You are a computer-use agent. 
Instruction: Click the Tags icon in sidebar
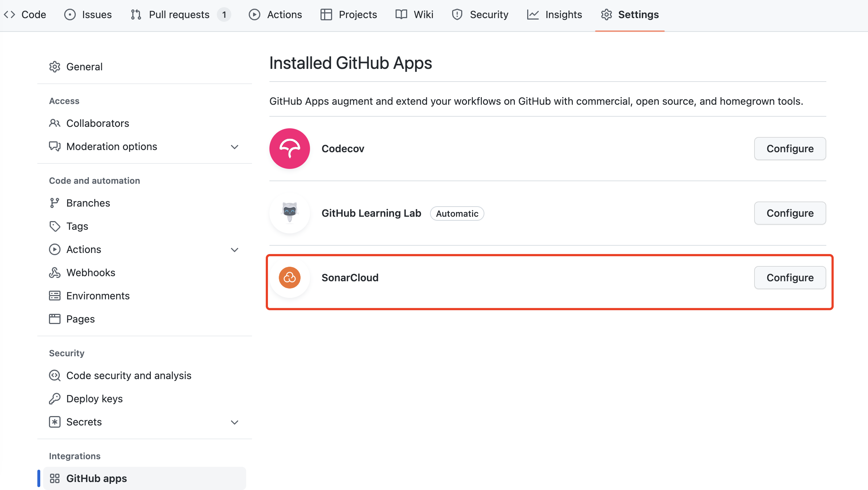pyautogui.click(x=54, y=226)
